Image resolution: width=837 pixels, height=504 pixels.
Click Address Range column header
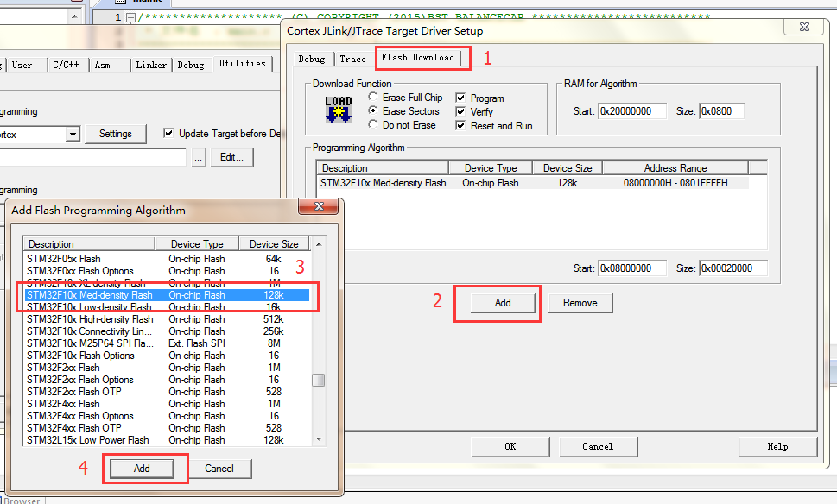[x=675, y=168]
